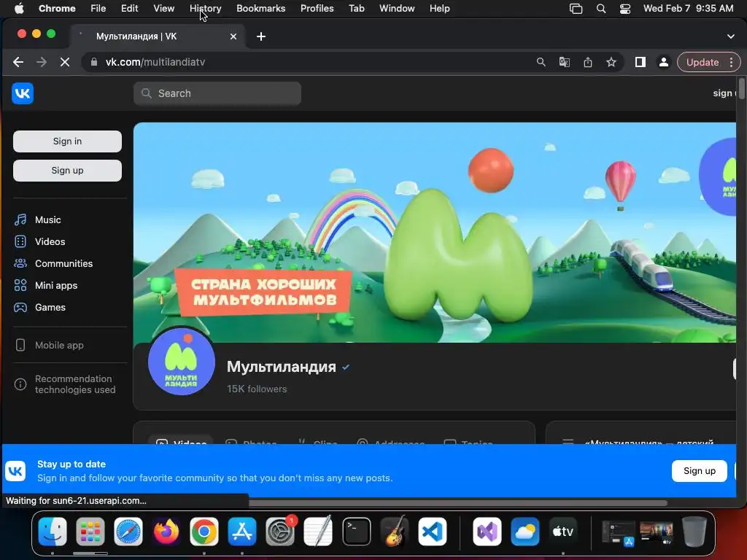Click Spotlight search in menu bar

(601, 8)
